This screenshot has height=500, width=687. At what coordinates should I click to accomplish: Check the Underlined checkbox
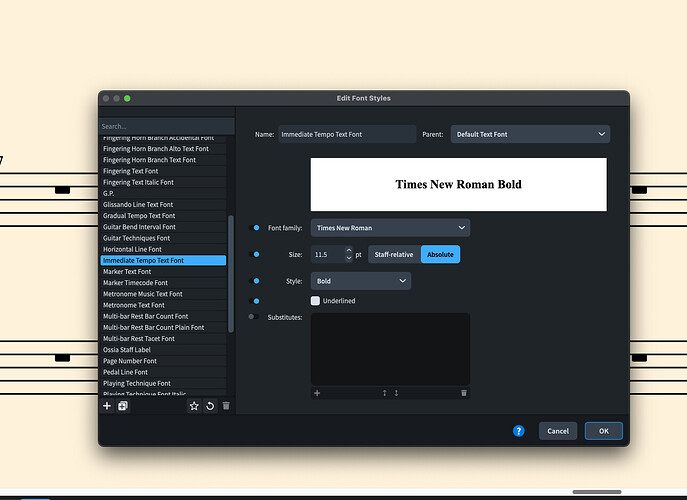click(315, 301)
